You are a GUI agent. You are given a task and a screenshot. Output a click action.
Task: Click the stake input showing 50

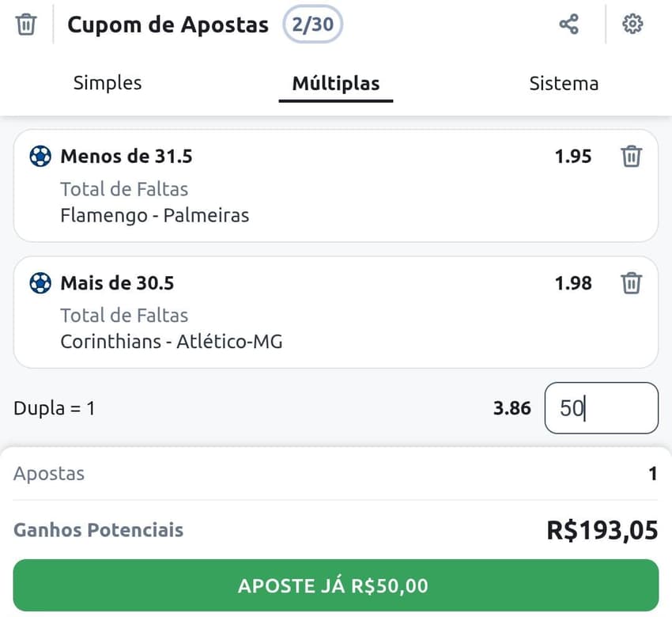point(601,407)
